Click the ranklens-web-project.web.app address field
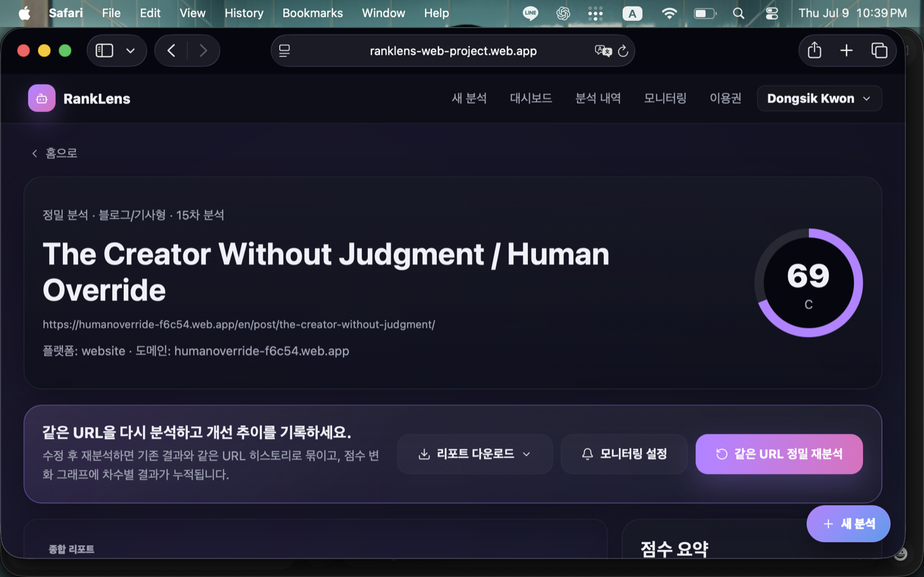The width and height of the screenshot is (924, 577). tap(453, 51)
